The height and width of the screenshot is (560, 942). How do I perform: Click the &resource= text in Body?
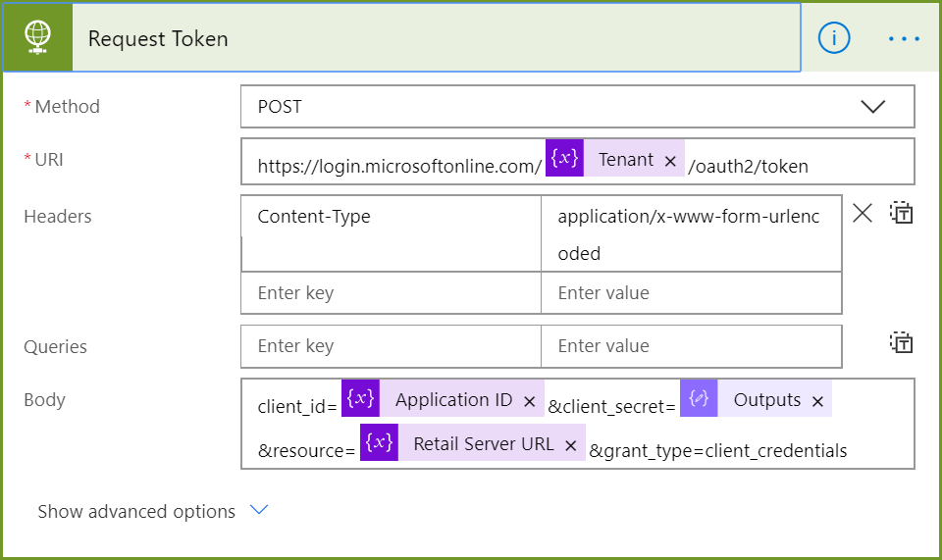(x=306, y=451)
